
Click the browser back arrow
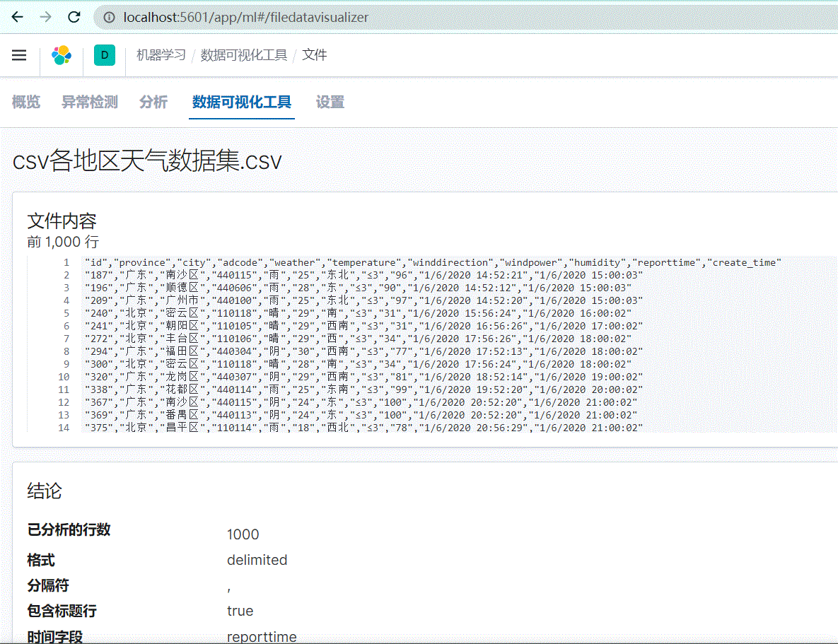[x=17, y=17]
